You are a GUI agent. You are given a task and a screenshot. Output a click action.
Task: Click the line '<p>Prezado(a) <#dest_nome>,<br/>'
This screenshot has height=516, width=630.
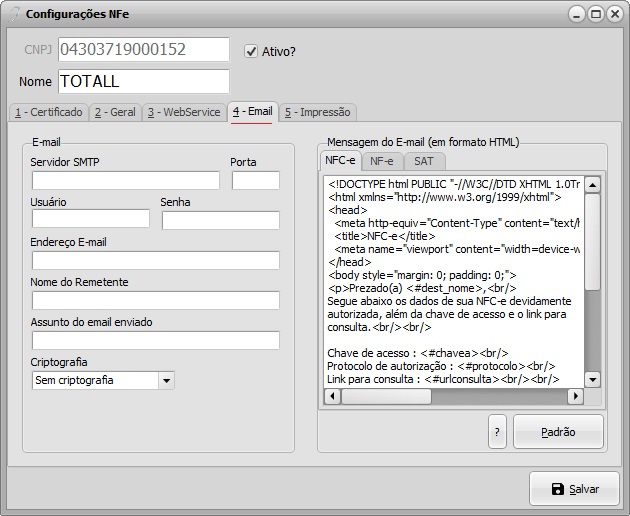click(422, 288)
